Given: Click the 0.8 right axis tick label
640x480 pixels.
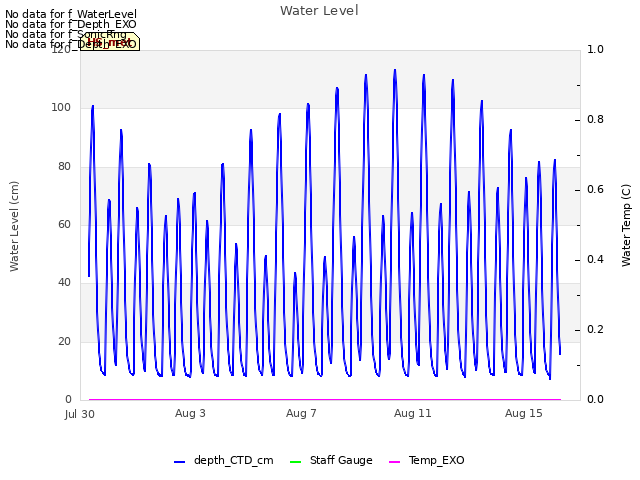Looking at the screenshot, I should (595, 120).
